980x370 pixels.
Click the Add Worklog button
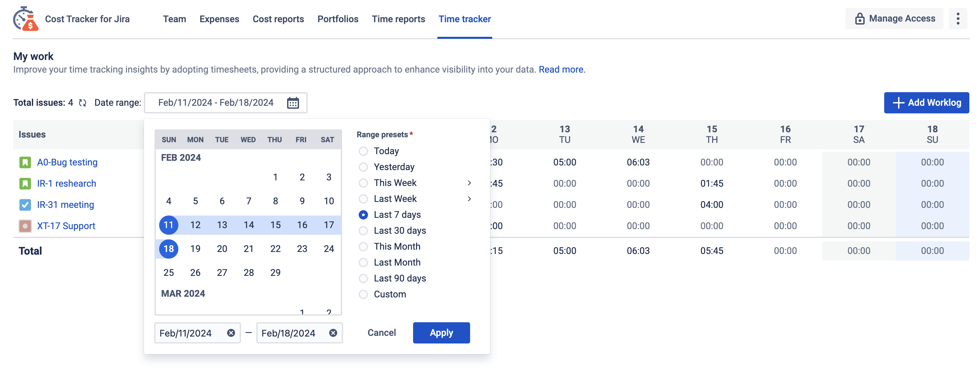926,103
